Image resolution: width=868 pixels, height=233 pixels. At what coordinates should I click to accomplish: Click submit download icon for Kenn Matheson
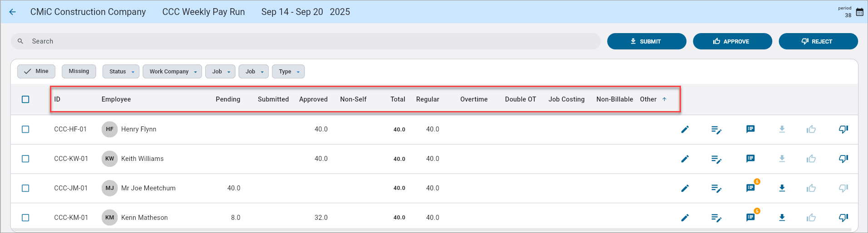click(x=782, y=218)
